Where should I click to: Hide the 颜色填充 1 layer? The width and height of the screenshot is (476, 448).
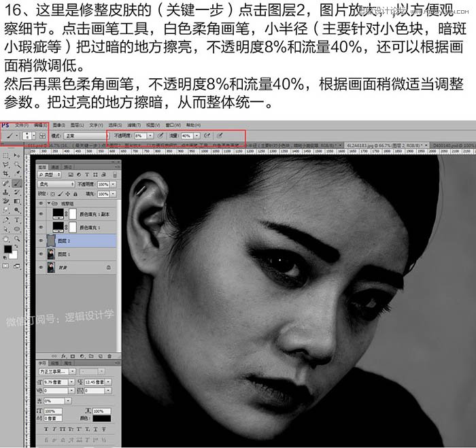pyautogui.click(x=41, y=227)
